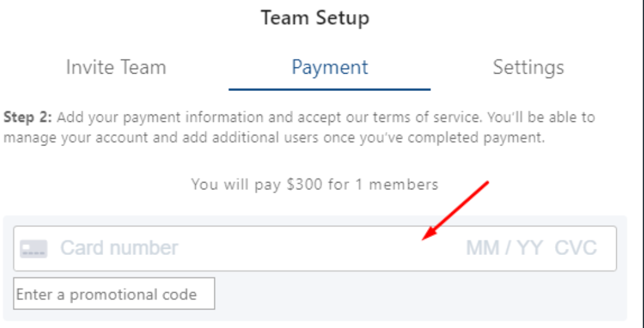This screenshot has height=328, width=644.
Task: Open the Settings tab
Action: click(x=528, y=67)
